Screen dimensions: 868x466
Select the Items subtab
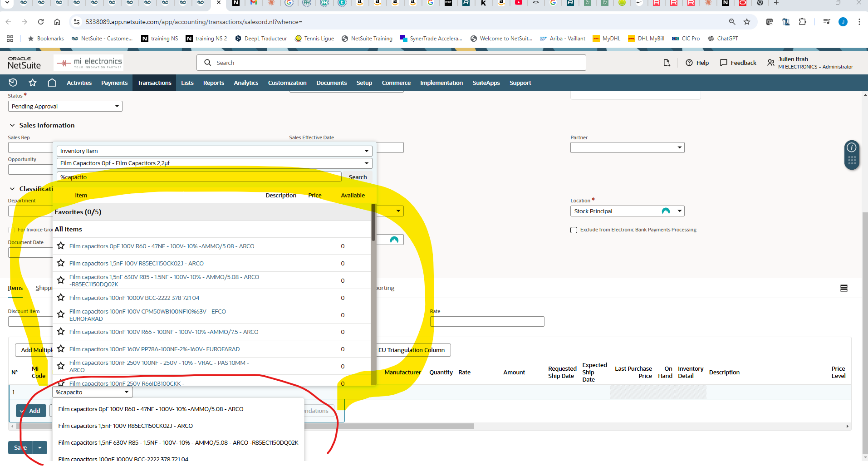pyautogui.click(x=15, y=288)
